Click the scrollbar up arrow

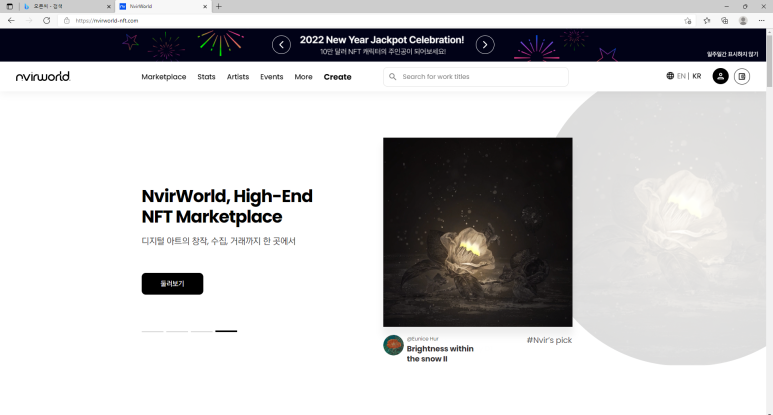pos(769,32)
